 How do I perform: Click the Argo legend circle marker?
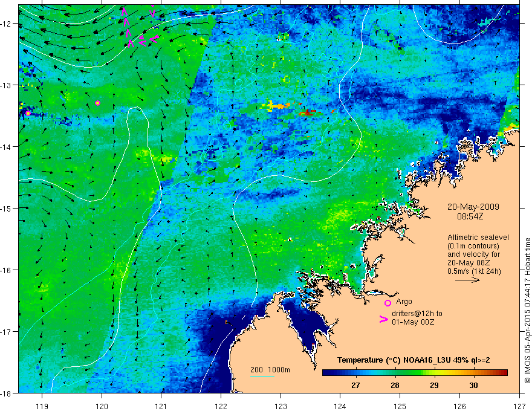coord(388,303)
